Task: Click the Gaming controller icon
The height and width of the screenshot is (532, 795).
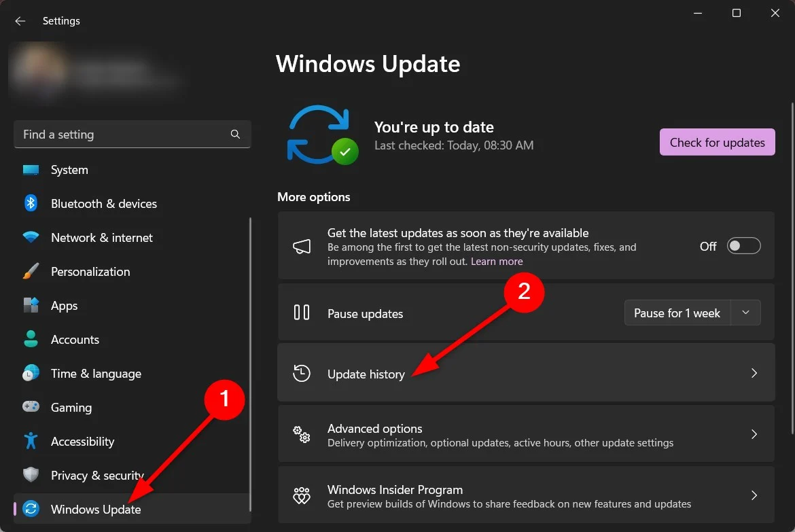Action: [31, 406]
